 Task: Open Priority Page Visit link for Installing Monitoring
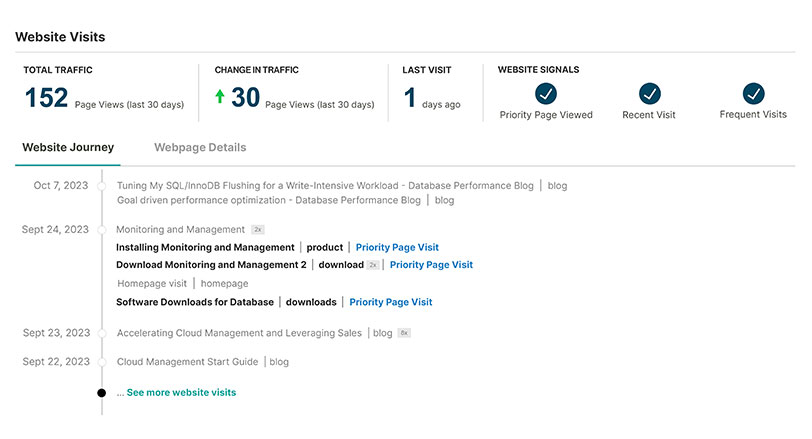[x=397, y=247]
